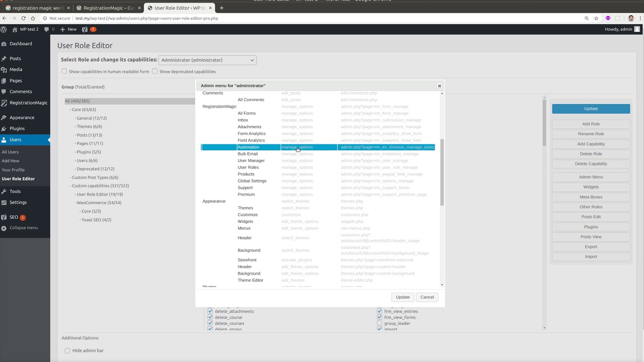The width and height of the screenshot is (644, 362).
Task: Collapse the Core (63/63) group
Action: point(83,110)
